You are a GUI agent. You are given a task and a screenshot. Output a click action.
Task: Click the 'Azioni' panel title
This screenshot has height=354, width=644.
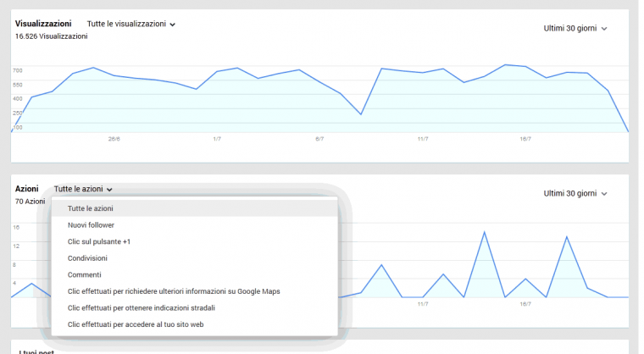27,189
